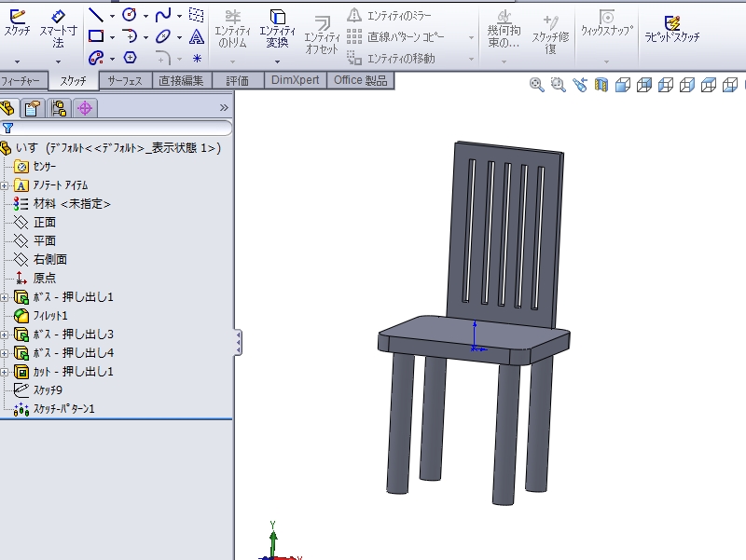Click the sketch Text tool icon

[197, 36]
